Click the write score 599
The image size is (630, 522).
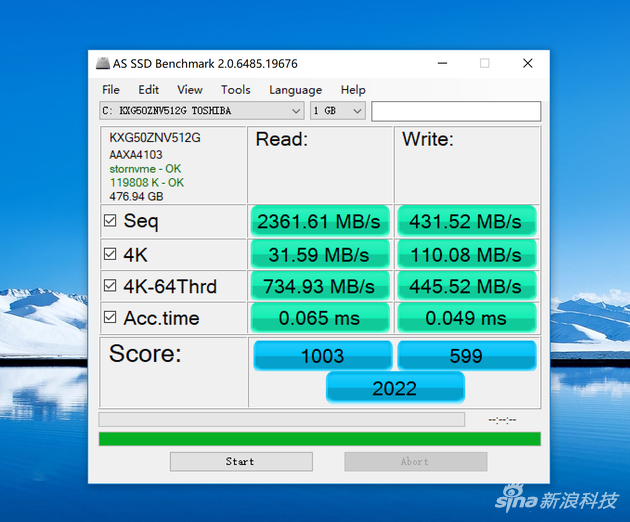tap(466, 356)
